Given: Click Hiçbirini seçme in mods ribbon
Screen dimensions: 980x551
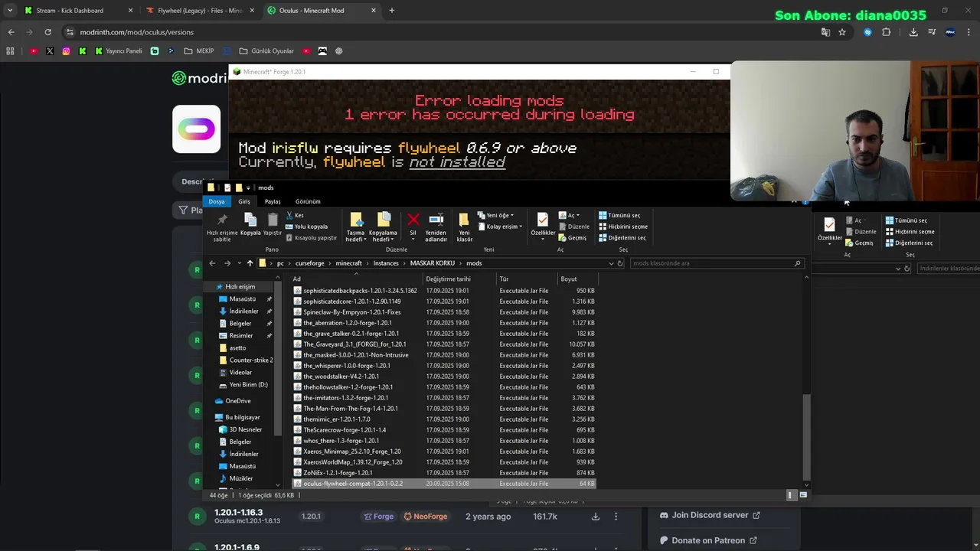Looking at the screenshot, I should pyautogui.click(x=623, y=227).
